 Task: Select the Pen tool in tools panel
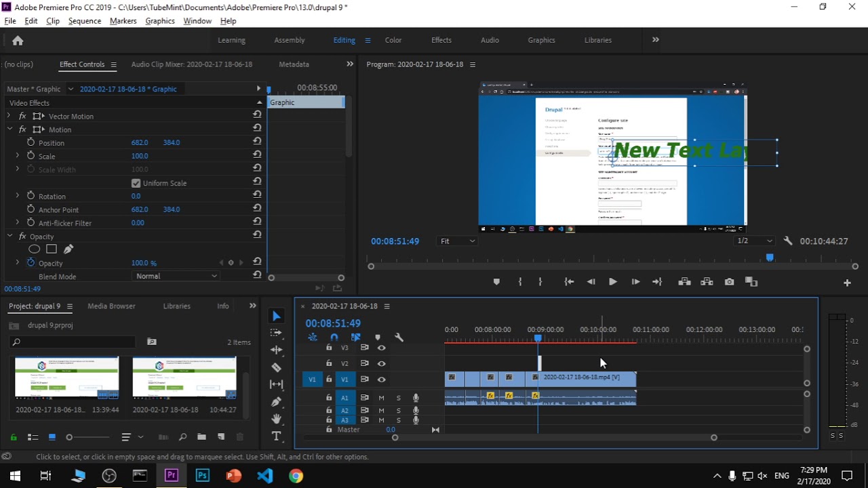click(276, 402)
